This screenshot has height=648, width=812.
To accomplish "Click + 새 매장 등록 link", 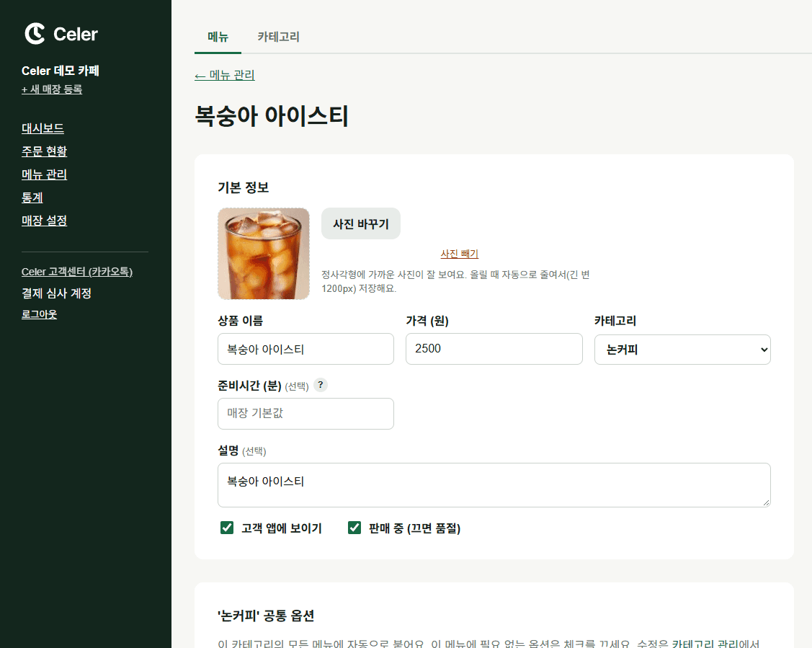I will [52, 89].
